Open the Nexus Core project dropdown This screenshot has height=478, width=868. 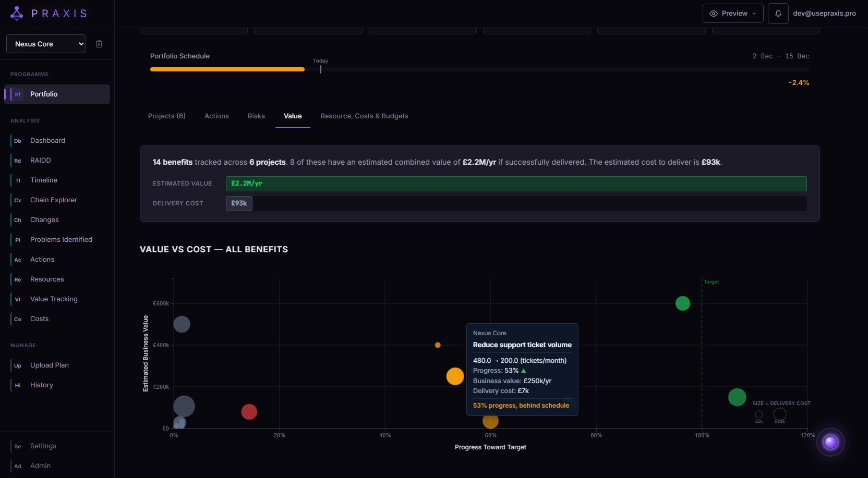tap(46, 44)
